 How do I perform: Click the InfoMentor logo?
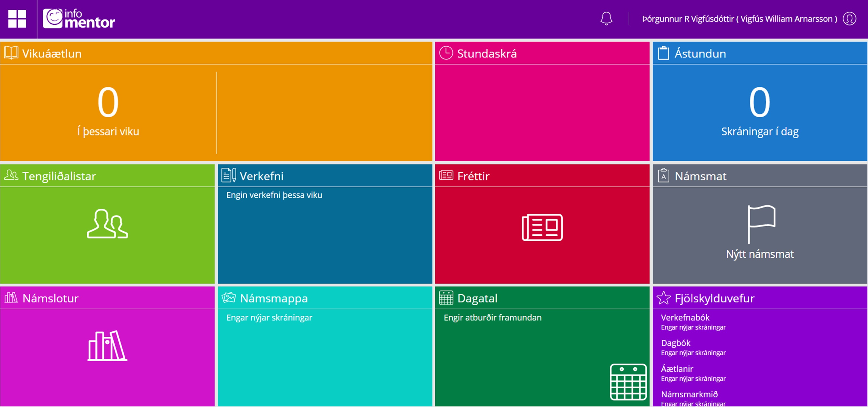(x=79, y=18)
